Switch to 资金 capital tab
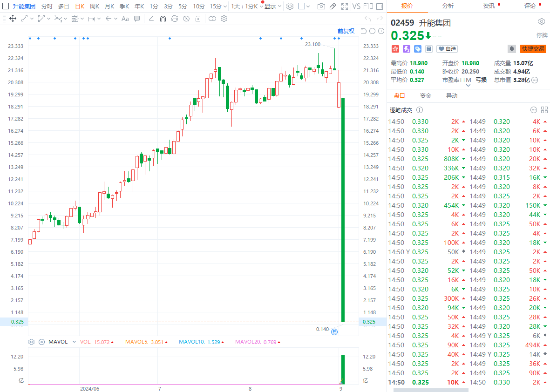550x392 pixels. (426, 96)
